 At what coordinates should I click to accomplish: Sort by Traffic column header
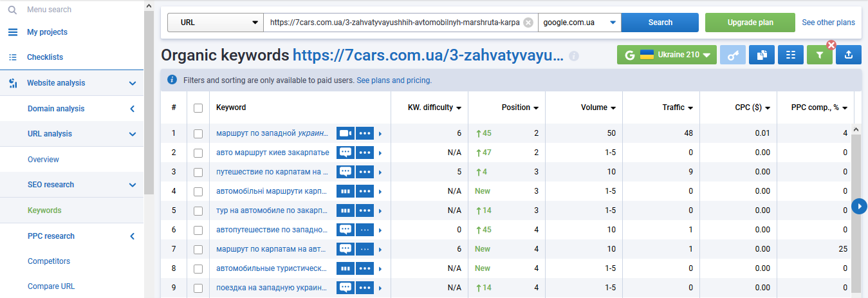coord(678,108)
